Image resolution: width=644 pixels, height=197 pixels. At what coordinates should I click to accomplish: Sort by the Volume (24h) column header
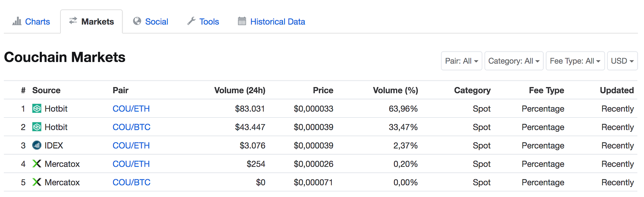(x=239, y=90)
